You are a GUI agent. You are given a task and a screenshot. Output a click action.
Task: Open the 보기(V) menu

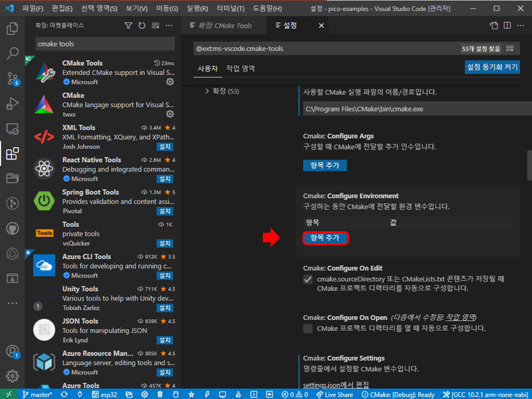[x=136, y=8]
